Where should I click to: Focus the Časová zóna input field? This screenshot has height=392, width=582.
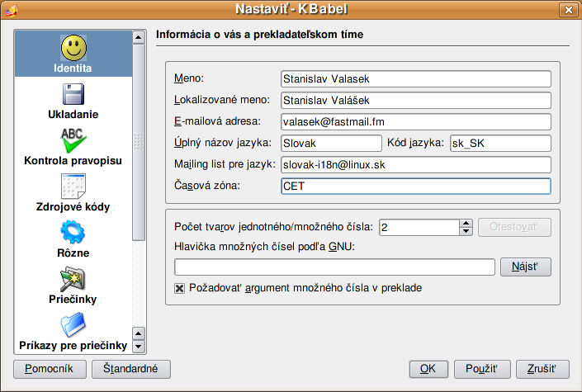pyautogui.click(x=416, y=186)
